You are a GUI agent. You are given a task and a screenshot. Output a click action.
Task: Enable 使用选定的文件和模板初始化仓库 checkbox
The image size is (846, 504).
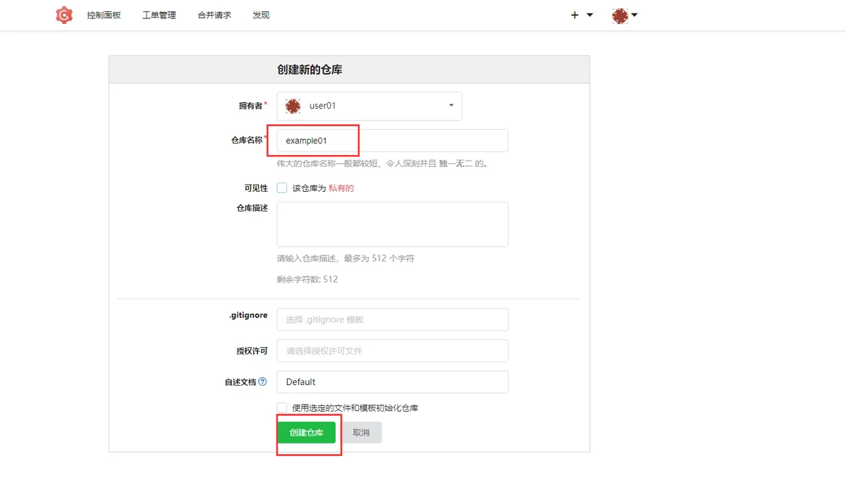click(x=282, y=407)
